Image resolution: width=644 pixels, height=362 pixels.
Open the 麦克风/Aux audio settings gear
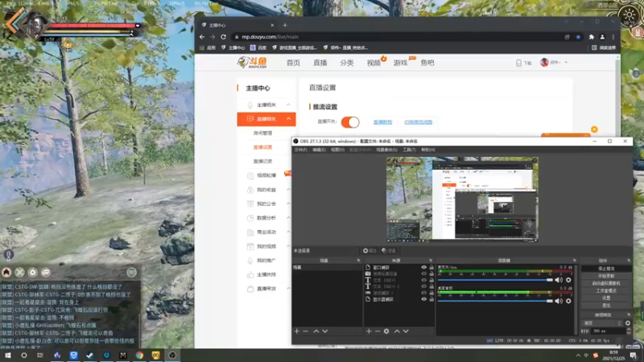[x=568, y=280]
